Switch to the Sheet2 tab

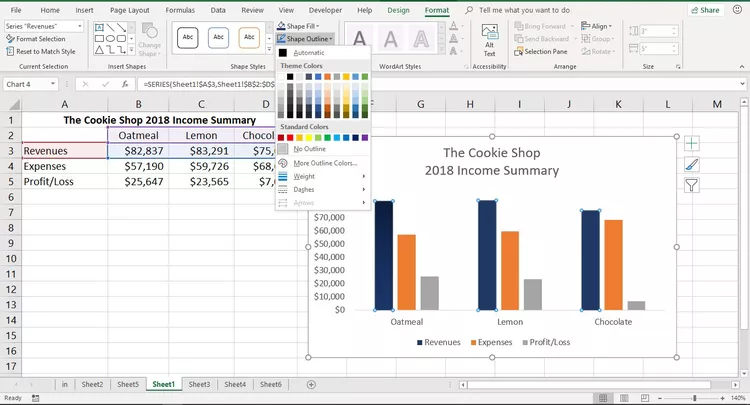coord(92,384)
